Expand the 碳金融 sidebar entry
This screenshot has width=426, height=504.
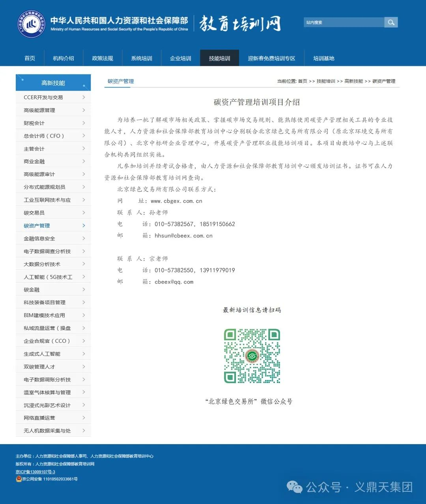pyautogui.click(x=53, y=289)
